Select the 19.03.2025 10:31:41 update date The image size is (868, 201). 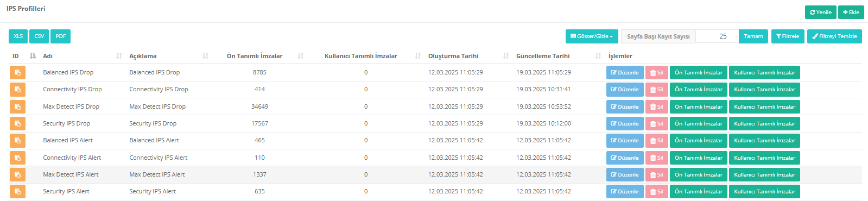pos(543,89)
